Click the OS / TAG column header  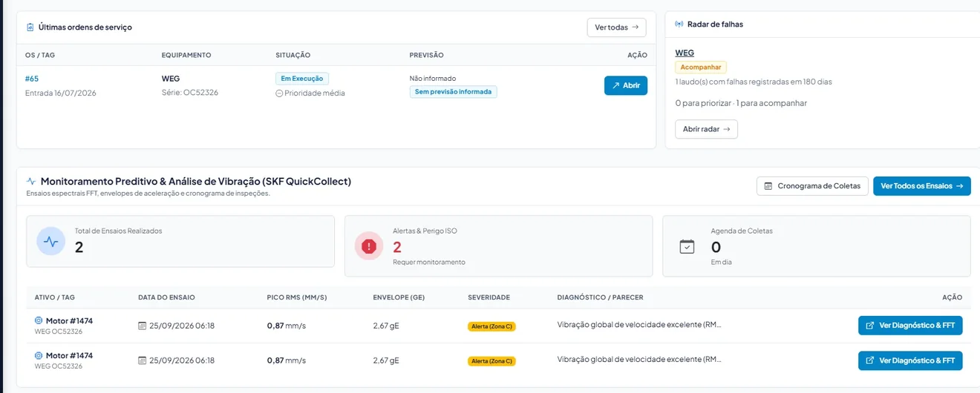(x=41, y=55)
